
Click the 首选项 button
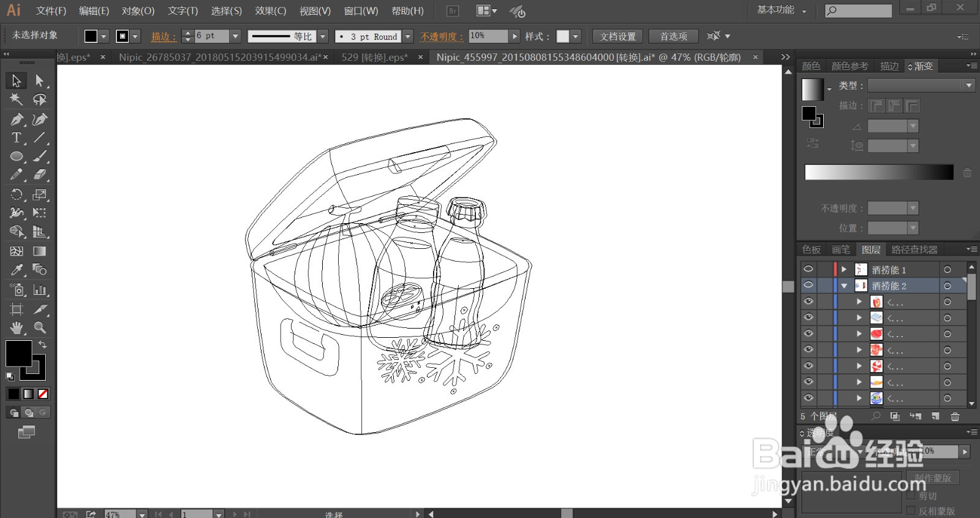tap(674, 36)
